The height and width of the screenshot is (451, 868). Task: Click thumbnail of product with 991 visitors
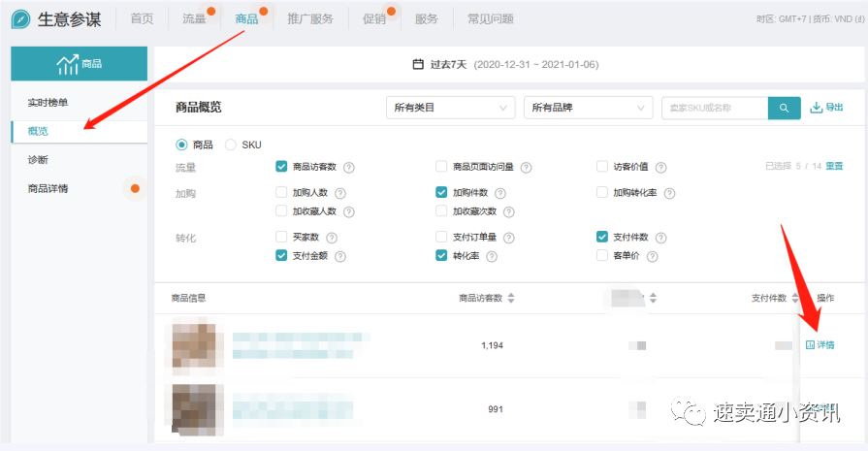194,409
